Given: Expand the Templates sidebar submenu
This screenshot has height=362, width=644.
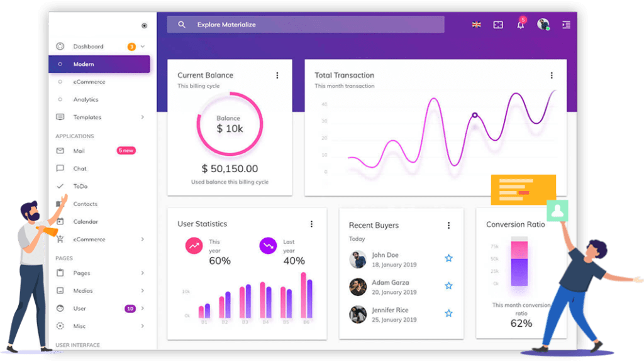Looking at the screenshot, I should 143,118.
